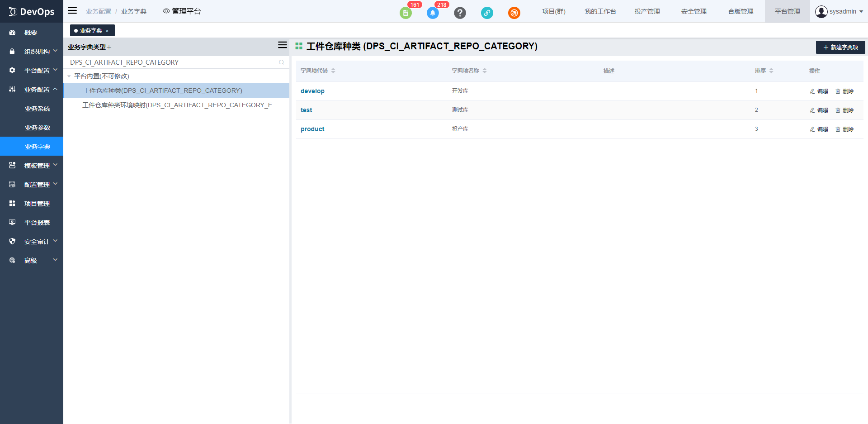Click the teal link icon in header
Viewport: 868px width, 424px height.
click(x=487, y=13)
